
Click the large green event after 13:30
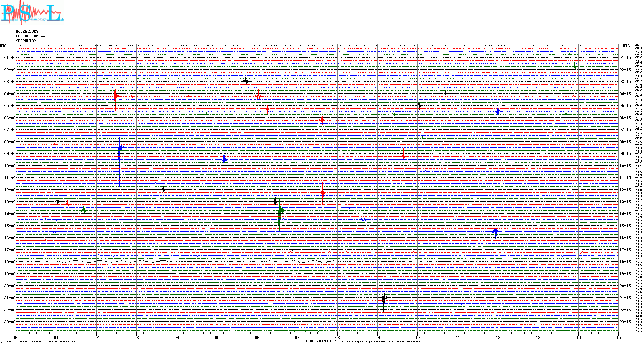click(280, 211)
